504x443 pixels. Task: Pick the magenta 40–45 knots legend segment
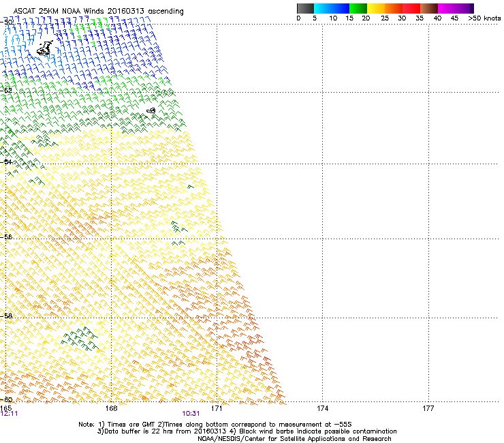(x=447, y=8)
